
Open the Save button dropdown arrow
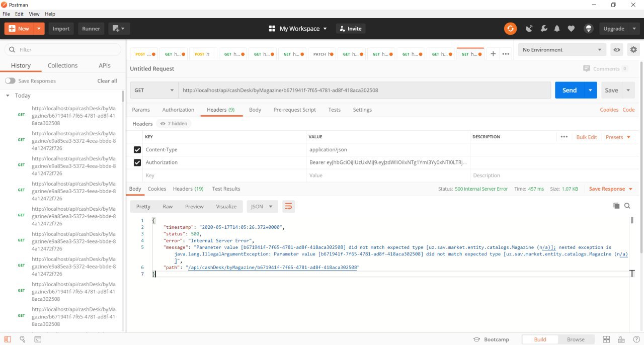coord(628,90)
